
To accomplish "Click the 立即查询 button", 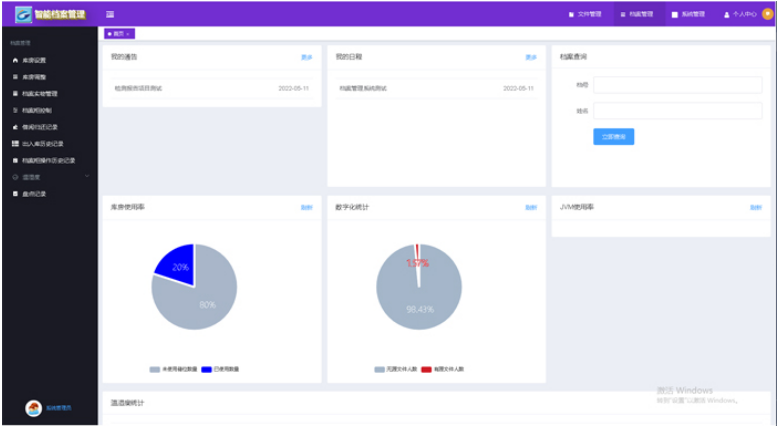I will coord(613,137).
